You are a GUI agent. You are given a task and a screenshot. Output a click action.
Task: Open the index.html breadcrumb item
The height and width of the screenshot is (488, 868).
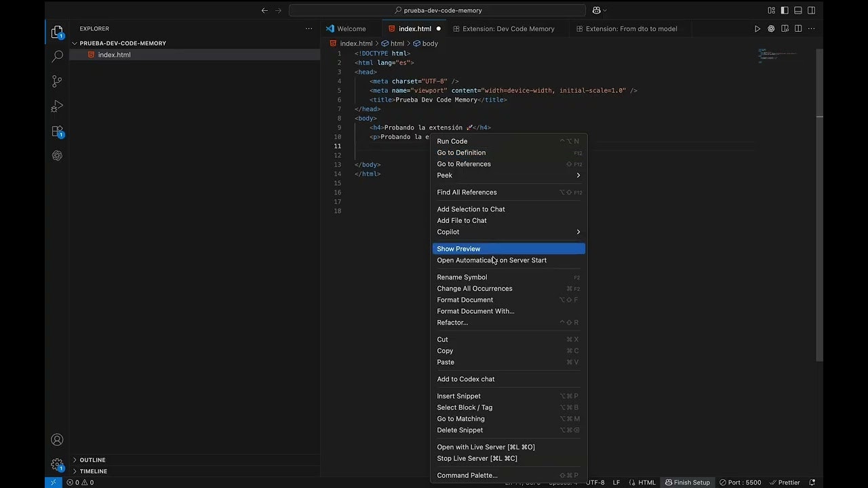point(351,43)
